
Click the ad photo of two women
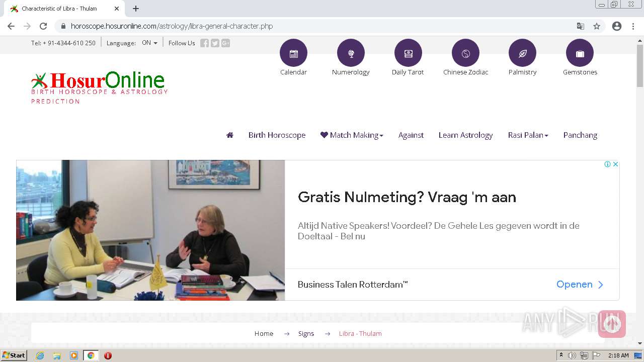[150, 230]
